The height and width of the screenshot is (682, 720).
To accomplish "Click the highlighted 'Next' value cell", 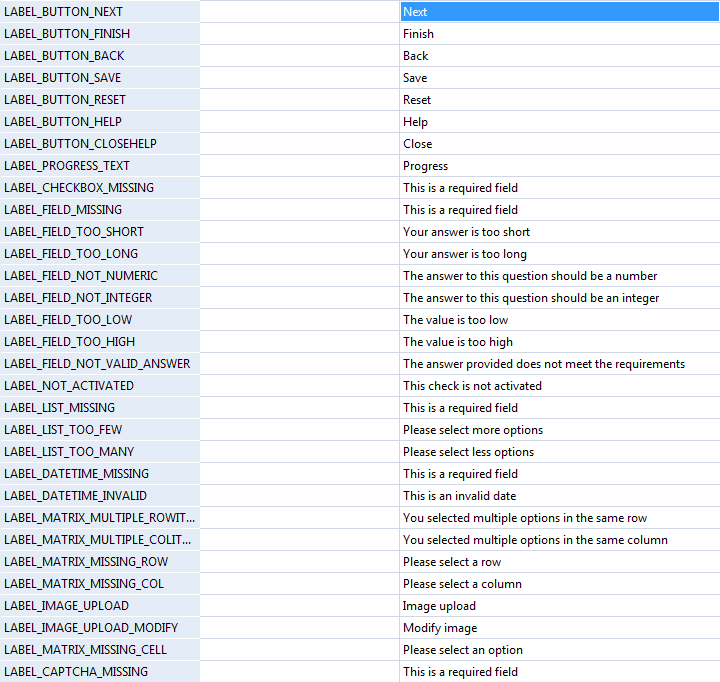I will tap(558, 12).
